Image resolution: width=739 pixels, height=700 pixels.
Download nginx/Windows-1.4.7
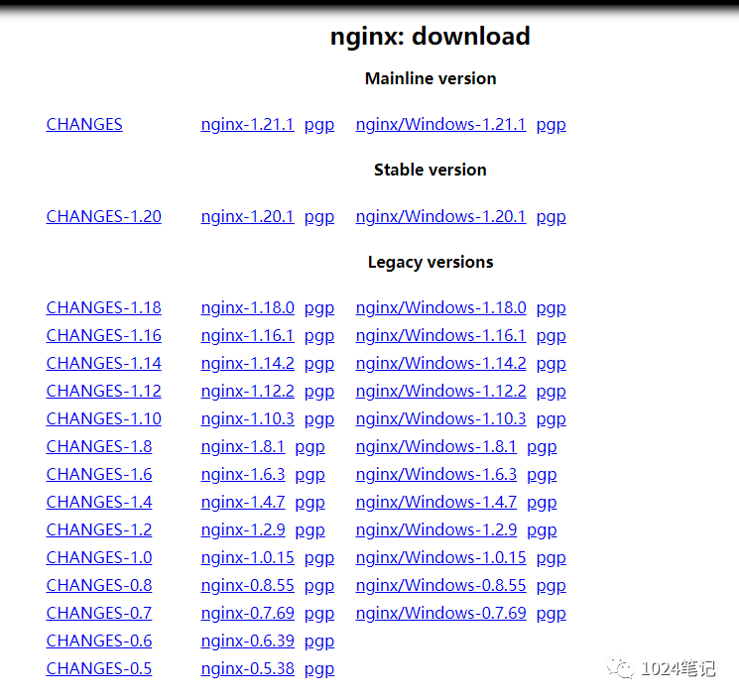click(x=435, y=502)
